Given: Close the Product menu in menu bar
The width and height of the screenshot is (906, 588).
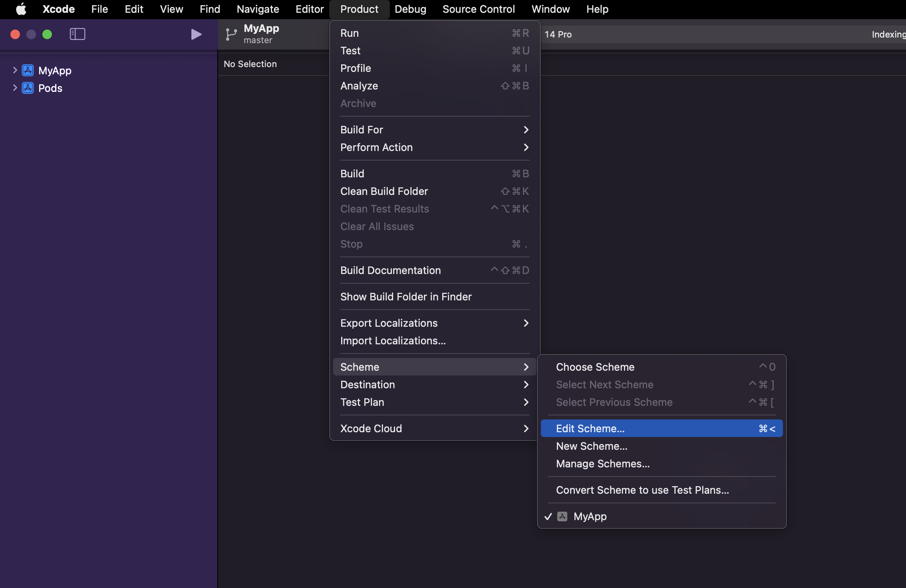Looking at the screenshot, I should point(359,9).
